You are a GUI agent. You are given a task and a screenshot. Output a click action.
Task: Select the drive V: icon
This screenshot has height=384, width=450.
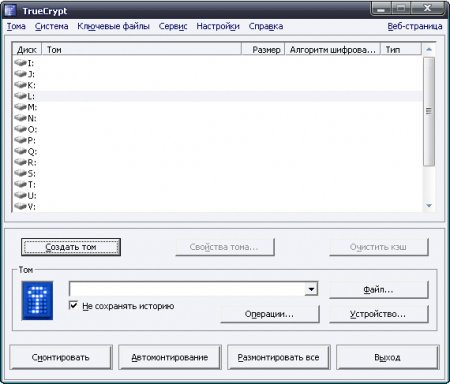(x=20, y=206)
